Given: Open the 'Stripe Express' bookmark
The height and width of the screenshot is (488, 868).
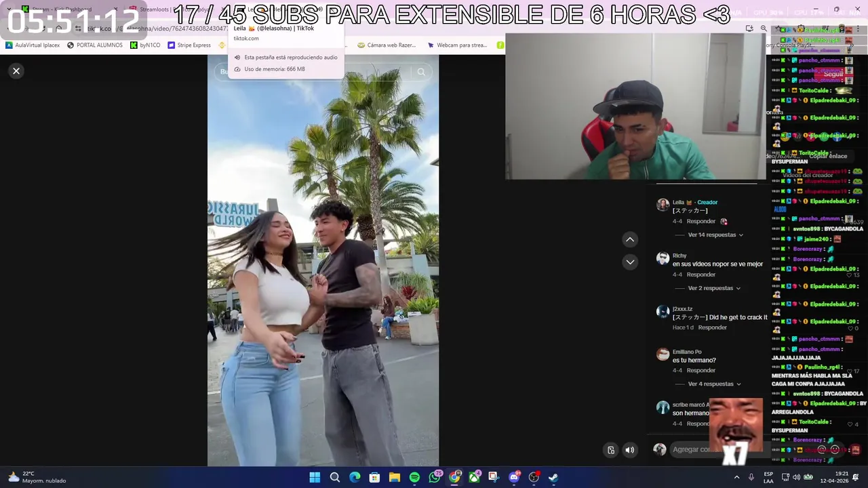Looking at the screenshot, I should 189,45.
